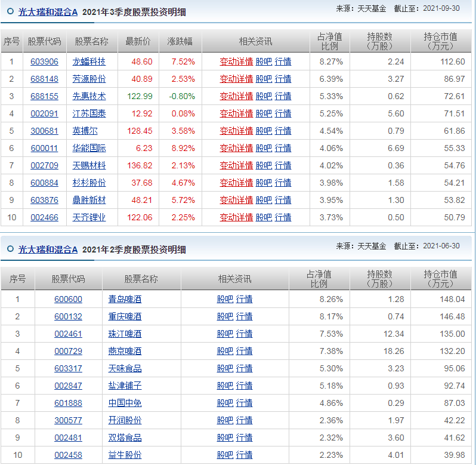Viewport: 476px width, 465px height.
Task: Open 龙蟠科技 stock name link
Action: tap(89, 61)
